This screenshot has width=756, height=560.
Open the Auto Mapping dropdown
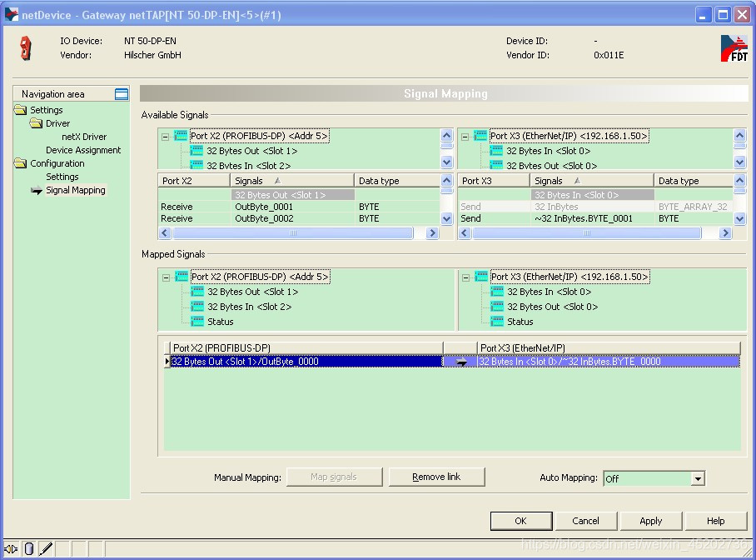click(x=697, y=479)
